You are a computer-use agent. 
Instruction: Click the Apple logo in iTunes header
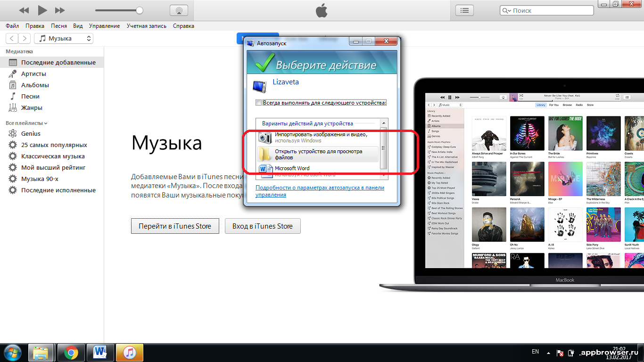(x=322, y=10)
